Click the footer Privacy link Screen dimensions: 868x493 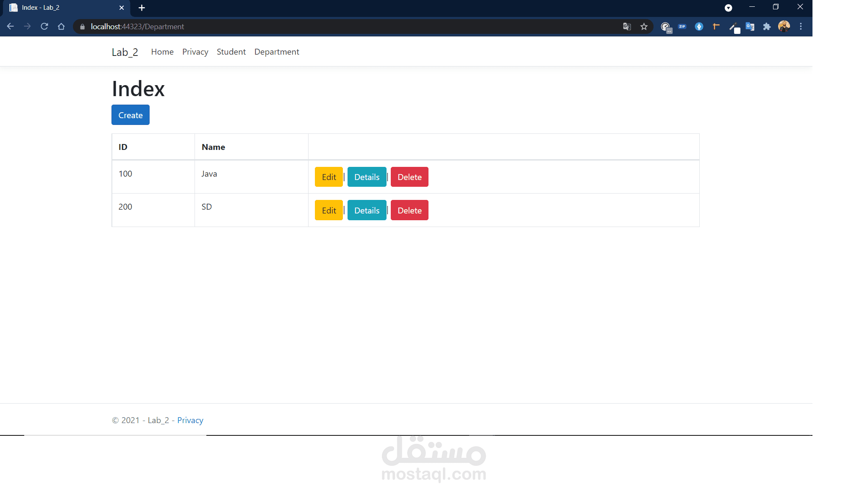coord(190,420)
